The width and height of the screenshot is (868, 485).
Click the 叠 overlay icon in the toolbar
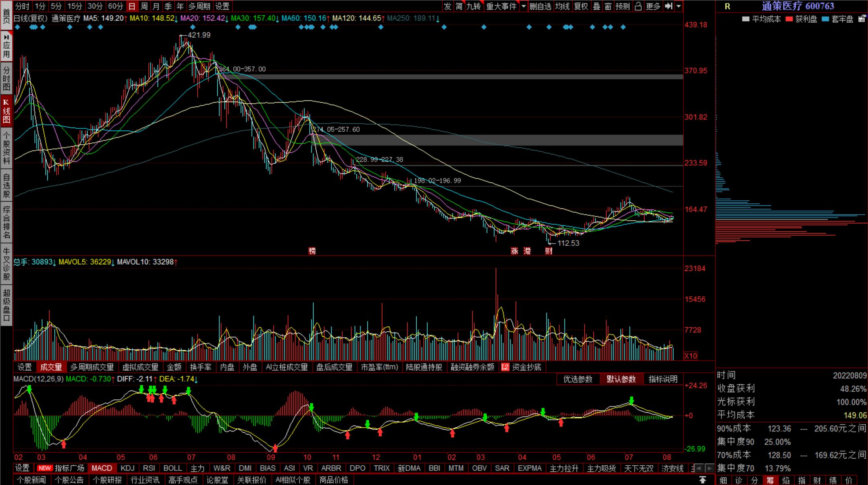coord(597,6)
